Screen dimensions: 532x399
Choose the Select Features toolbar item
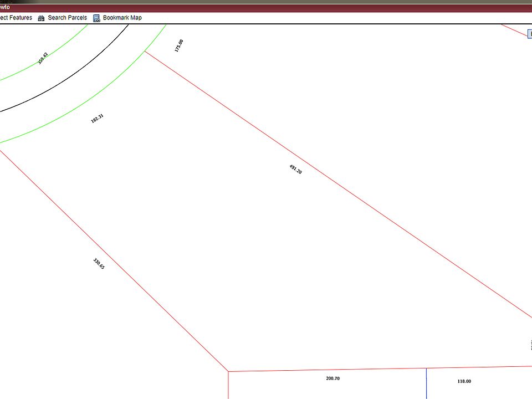[16, 18]
